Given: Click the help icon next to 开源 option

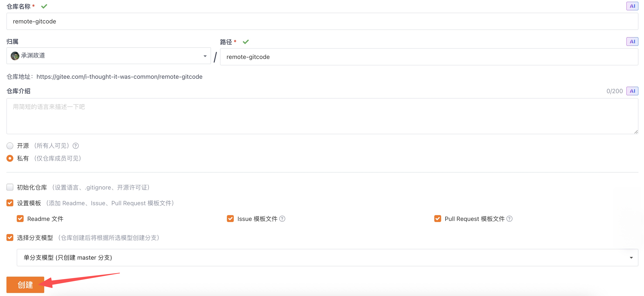Looking at the screenshot, I should point(76,146).
